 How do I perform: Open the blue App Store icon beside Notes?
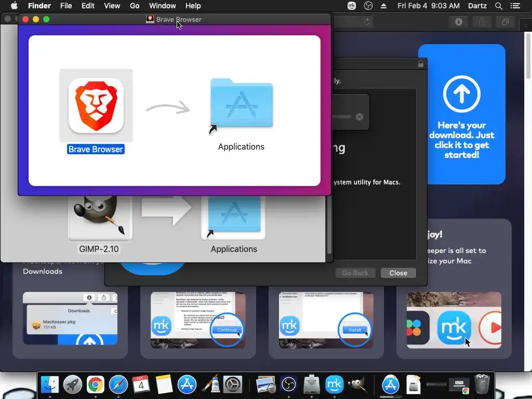[x=187, y=384]
